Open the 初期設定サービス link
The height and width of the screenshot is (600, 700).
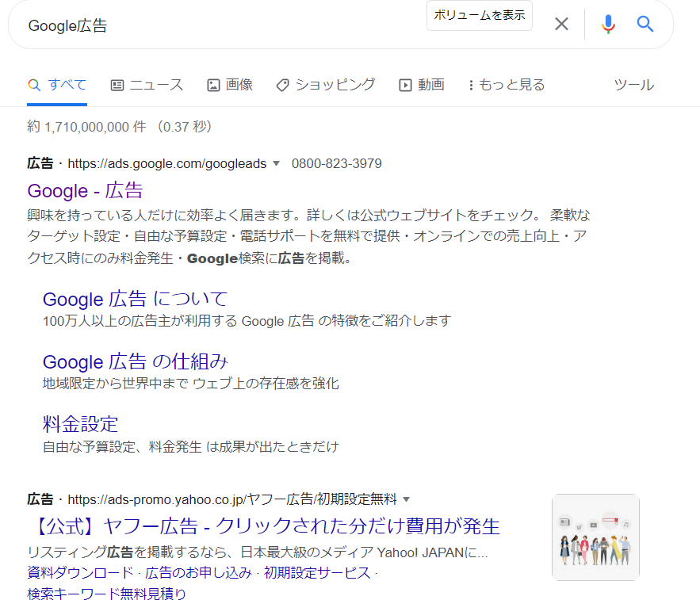point(317,573)
